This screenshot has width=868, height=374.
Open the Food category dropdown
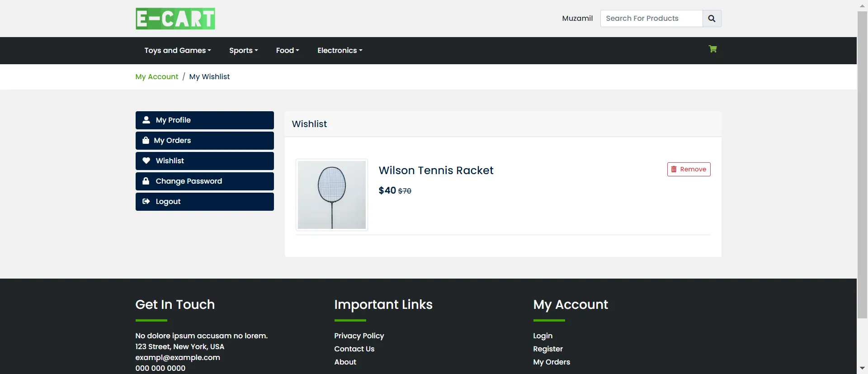pyautogui.click(x=288, y=51)
